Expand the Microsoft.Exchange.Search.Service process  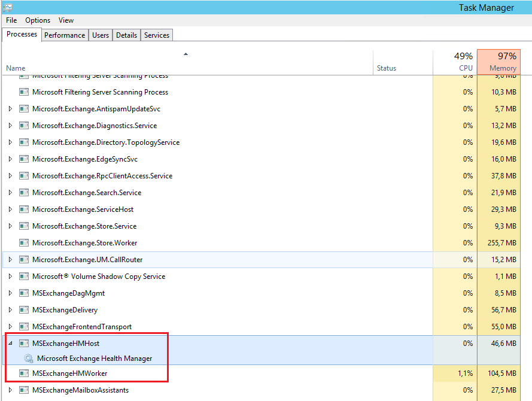(10, 193)
